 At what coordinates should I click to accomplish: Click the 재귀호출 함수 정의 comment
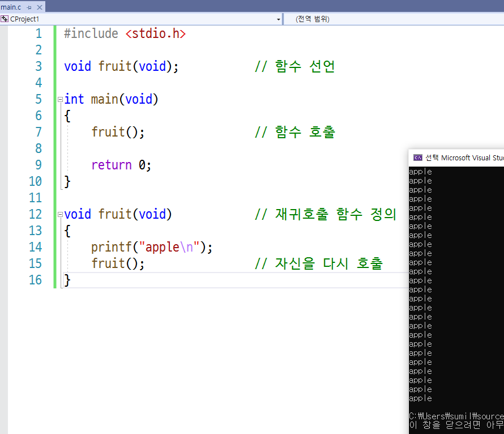click(x=326, y=214)
